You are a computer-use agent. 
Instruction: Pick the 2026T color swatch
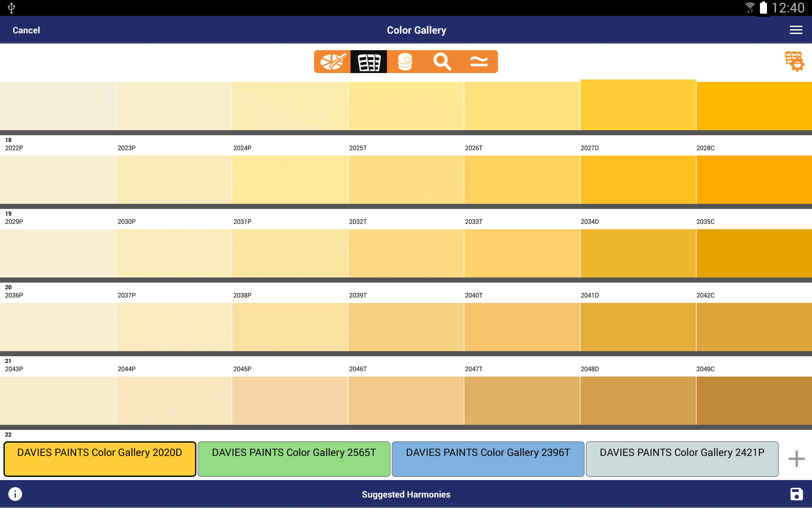[522, 179]
